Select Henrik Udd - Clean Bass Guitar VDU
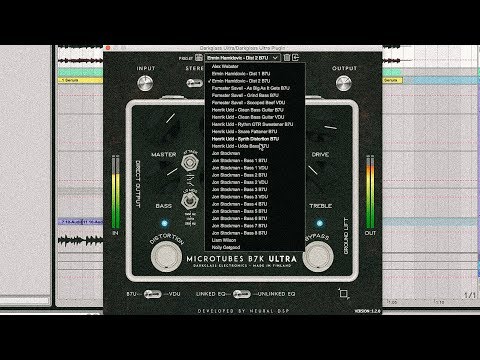This screenshot has width=480, height=360. pos(255,117)
